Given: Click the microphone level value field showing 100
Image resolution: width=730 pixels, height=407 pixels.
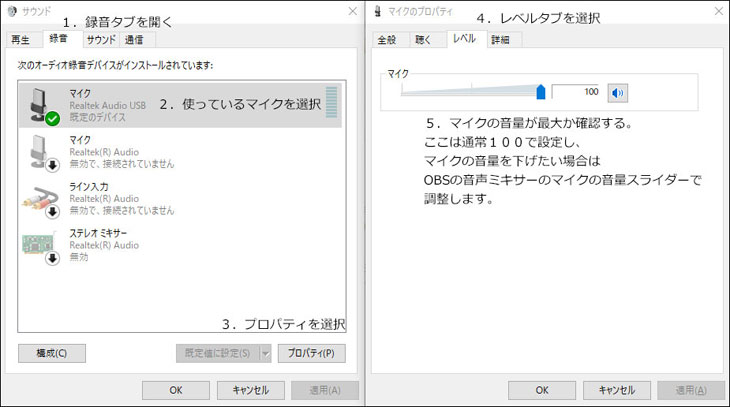Looking at the screenshot, I should click(577, 92).
